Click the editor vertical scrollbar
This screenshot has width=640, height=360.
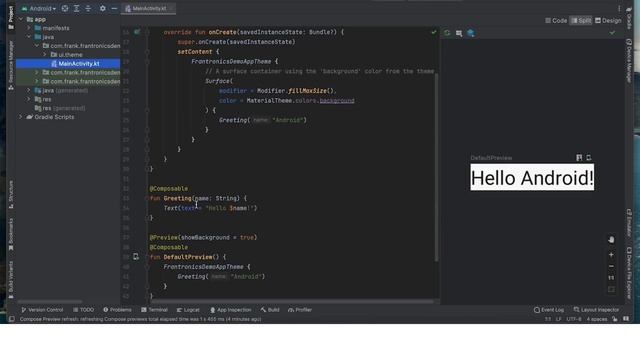coord(436,167)
